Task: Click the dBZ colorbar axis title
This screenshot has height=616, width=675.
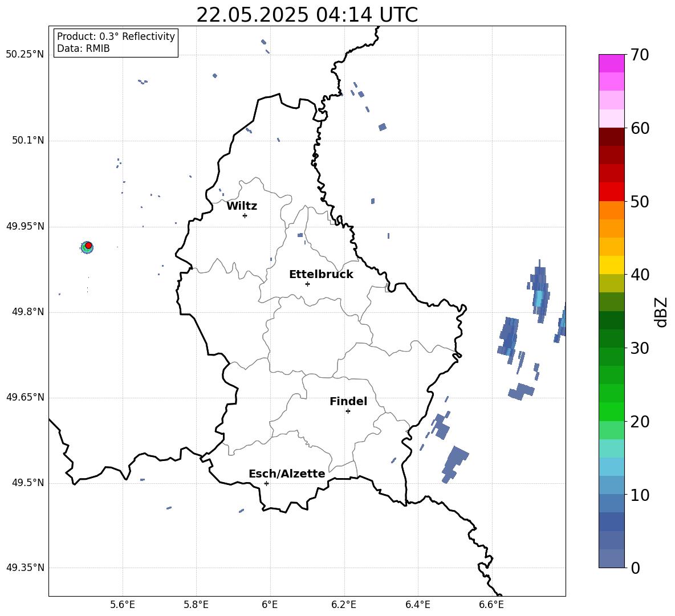Action: (661, 312)
